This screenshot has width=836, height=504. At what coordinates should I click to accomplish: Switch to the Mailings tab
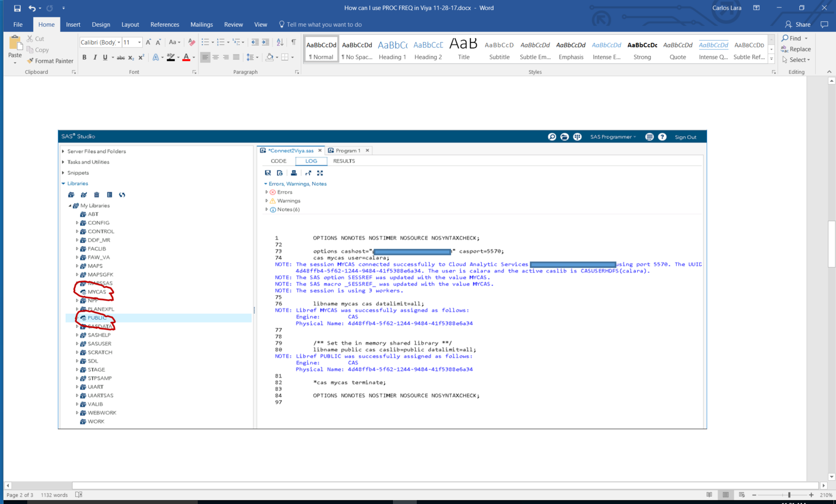(202, 24)
